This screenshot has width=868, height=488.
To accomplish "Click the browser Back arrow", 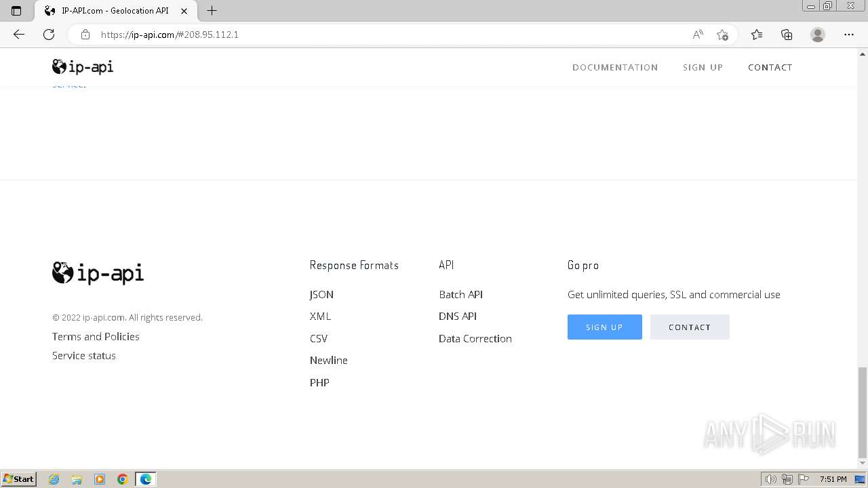I will 19,35.
